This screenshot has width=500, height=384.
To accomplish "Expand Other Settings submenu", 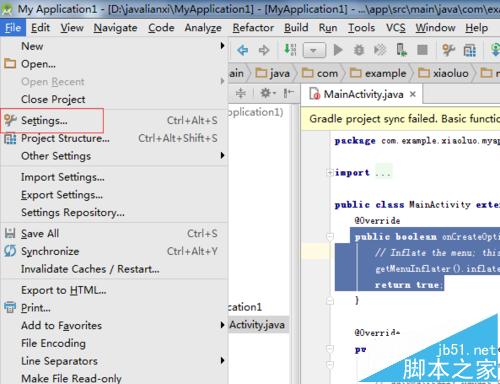I will (114, 156).
